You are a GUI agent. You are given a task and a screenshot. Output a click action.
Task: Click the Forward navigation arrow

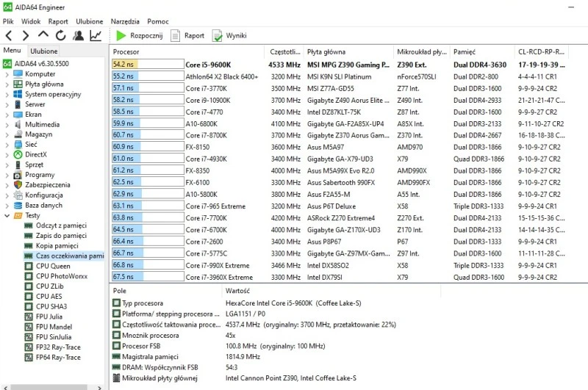(x=26, y=35)
